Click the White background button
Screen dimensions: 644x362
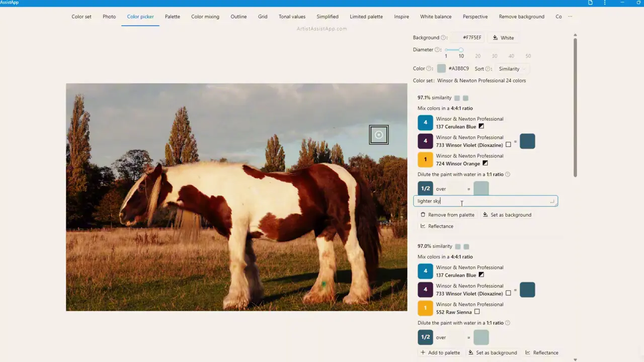pos(503,37)
